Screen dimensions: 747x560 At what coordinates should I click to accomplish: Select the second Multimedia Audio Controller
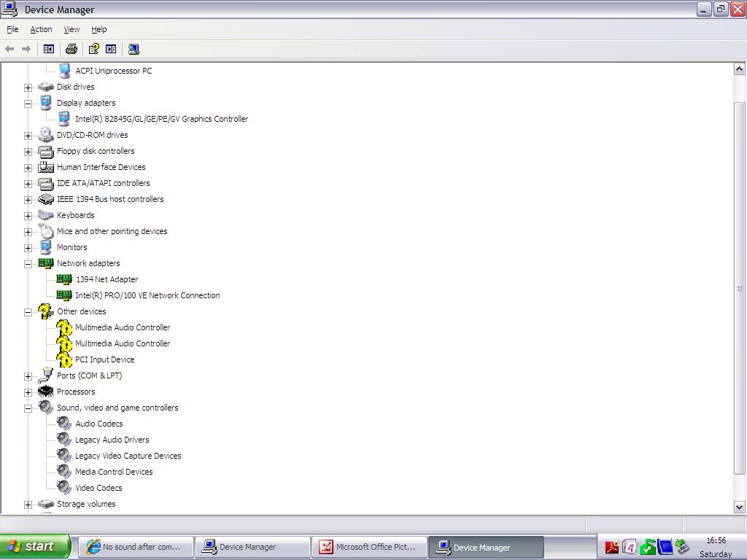click(x=123, y=343)
